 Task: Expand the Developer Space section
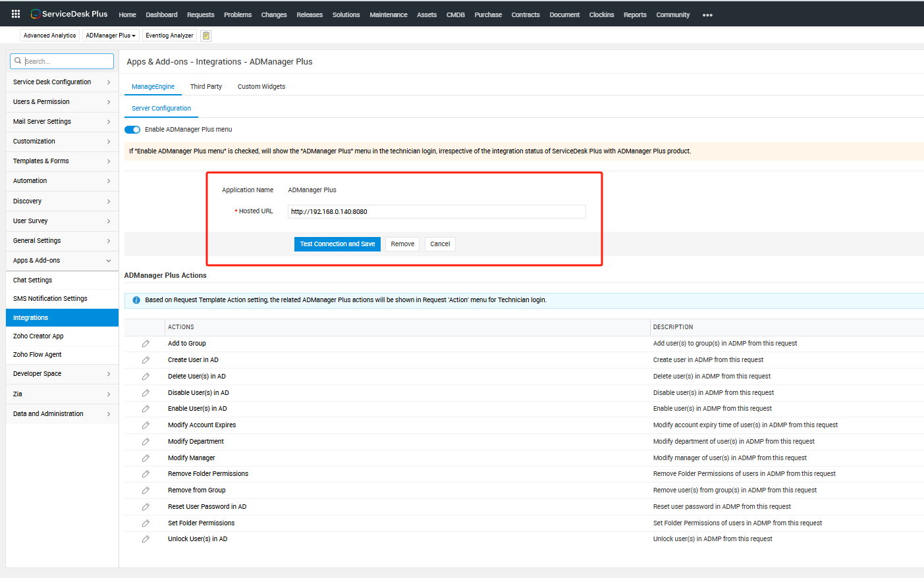click(x=62, y=374)
